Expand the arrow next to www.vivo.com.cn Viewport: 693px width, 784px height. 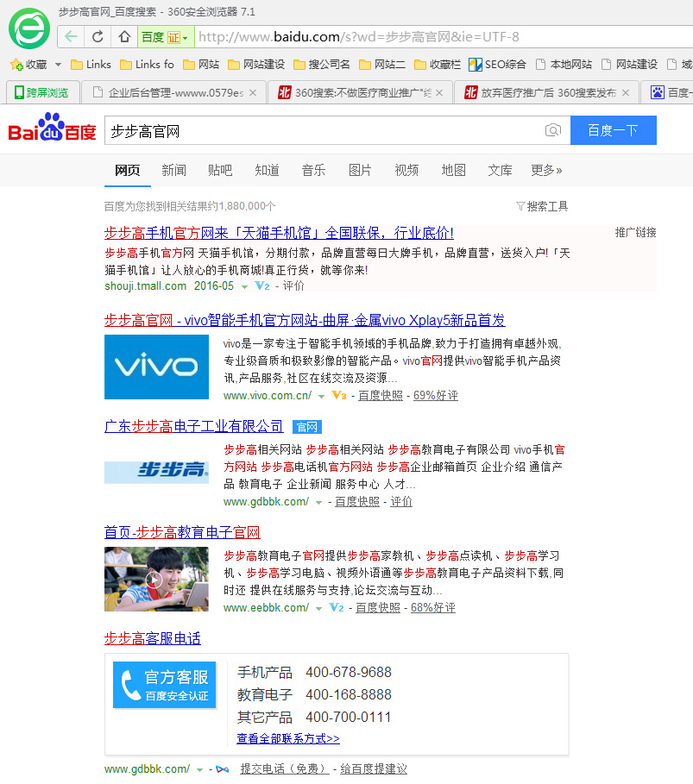322,396
